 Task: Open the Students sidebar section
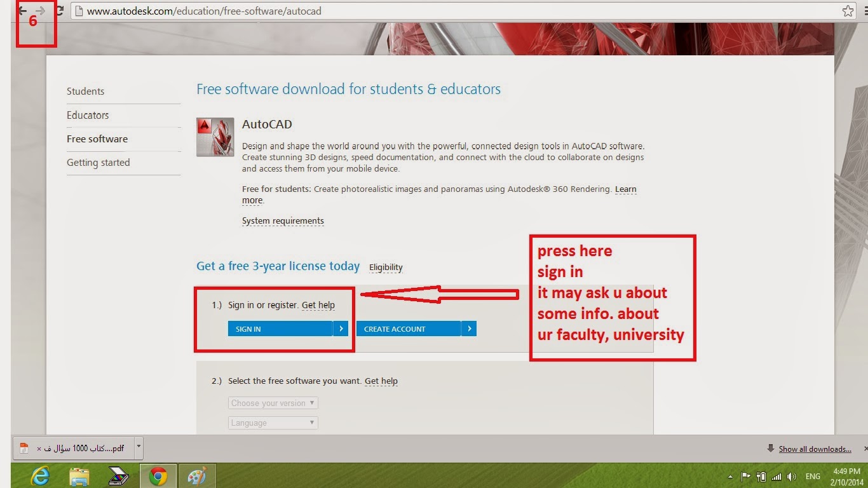[85, 91]
